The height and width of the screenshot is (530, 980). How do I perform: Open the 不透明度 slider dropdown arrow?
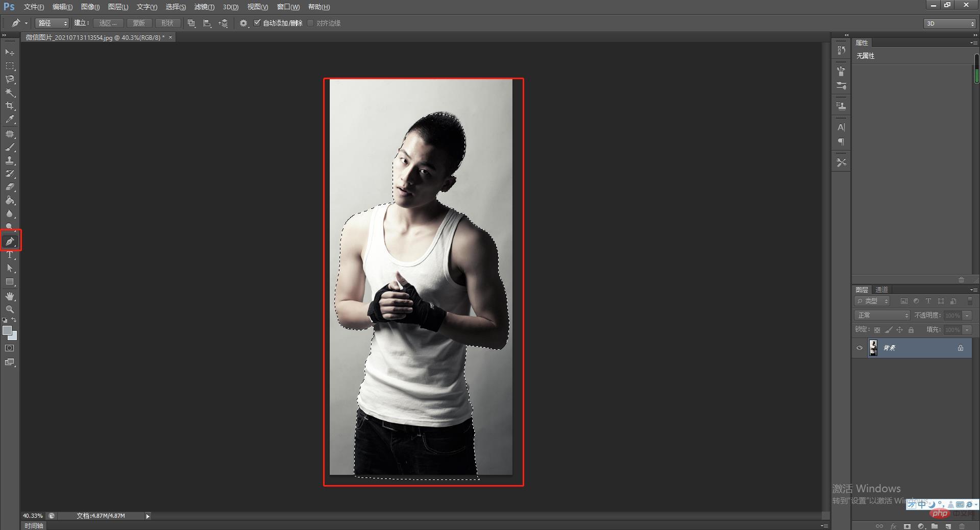967,316
